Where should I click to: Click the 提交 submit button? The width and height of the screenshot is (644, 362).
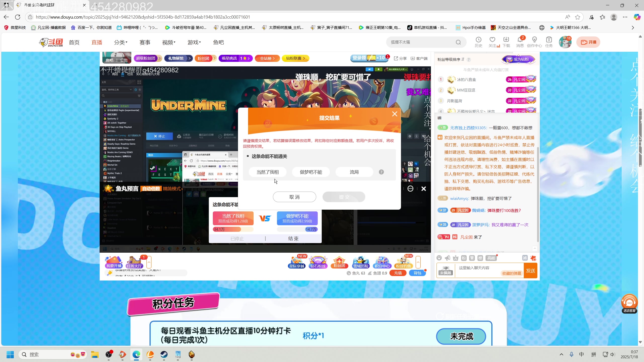pyautogui.click(x=344, y=197)
